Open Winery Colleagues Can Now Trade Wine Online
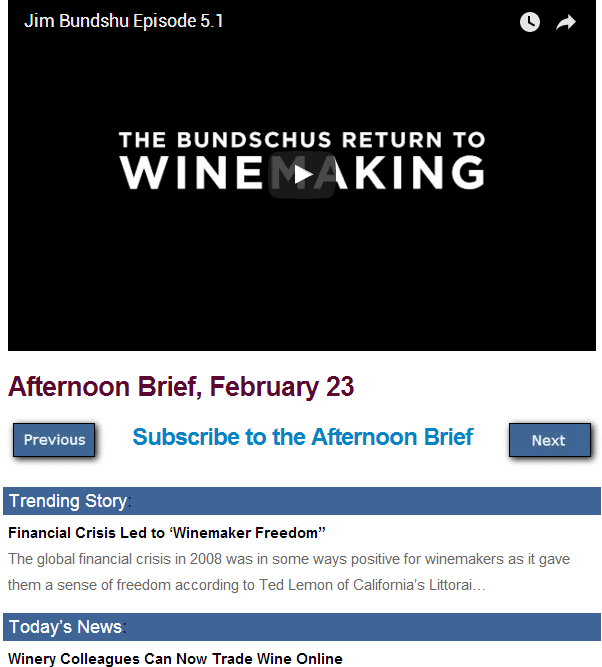The image size is (602, 667). click(x=175, y=659)
